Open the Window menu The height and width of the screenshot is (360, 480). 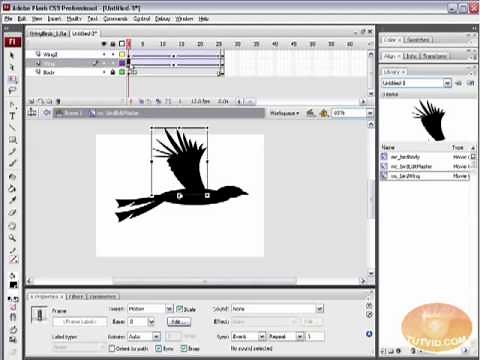pyautogui.click(x=184, y=19)
